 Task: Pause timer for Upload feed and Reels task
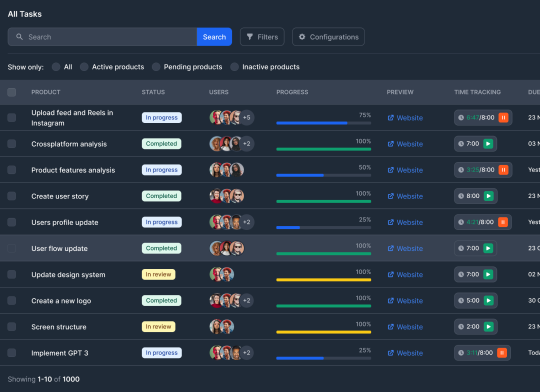tap(503, 118)
